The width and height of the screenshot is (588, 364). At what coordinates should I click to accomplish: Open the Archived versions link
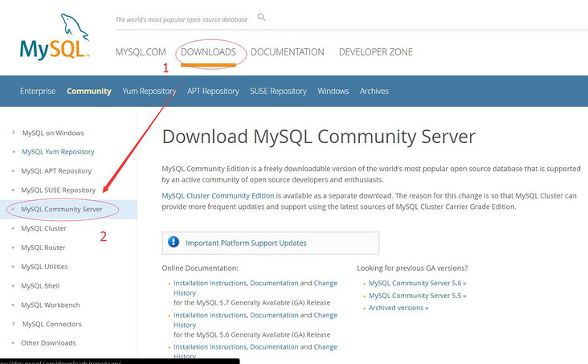(398, 308)
